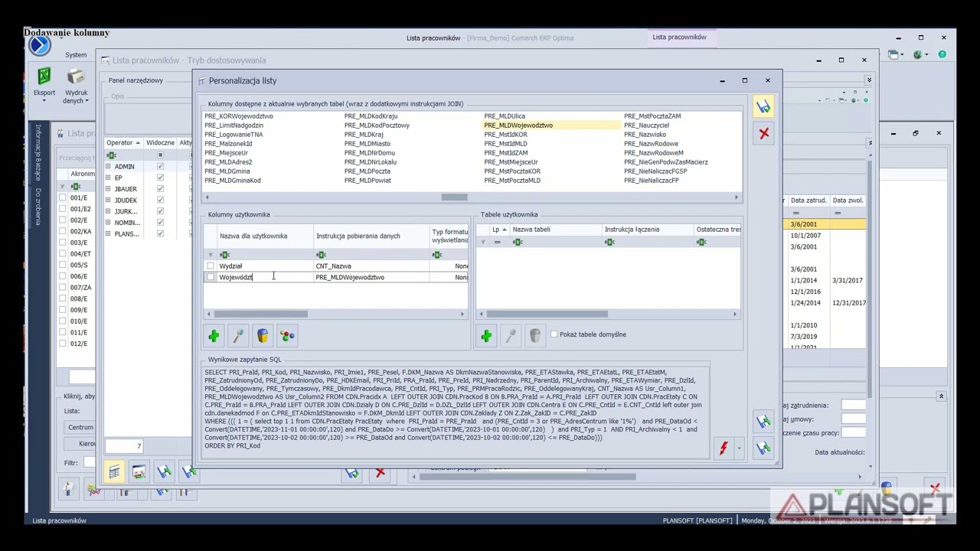
Task: Click the CNT_Nazwa instruction cell
Action: click(x=371, y=266)
